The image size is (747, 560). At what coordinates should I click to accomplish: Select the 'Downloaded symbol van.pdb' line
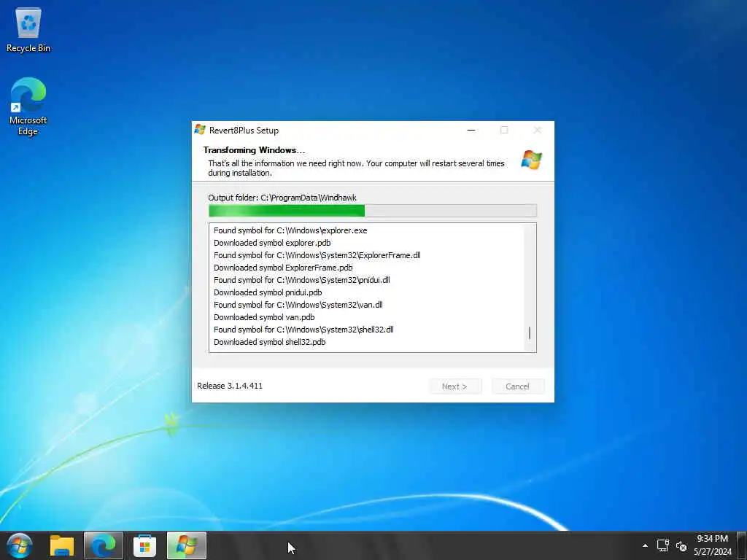pos(264,317)
